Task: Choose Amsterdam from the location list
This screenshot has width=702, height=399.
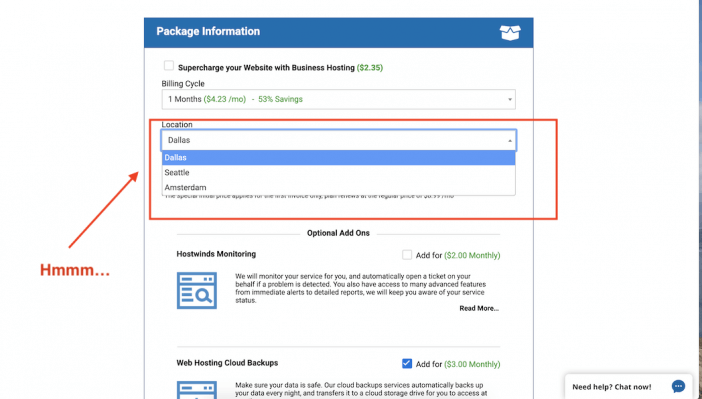Action: [338, 187]
